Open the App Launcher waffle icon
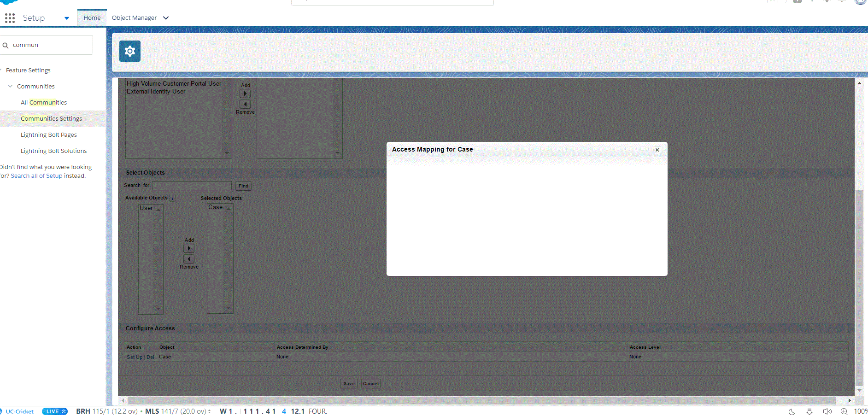 (x=10, y=18)
